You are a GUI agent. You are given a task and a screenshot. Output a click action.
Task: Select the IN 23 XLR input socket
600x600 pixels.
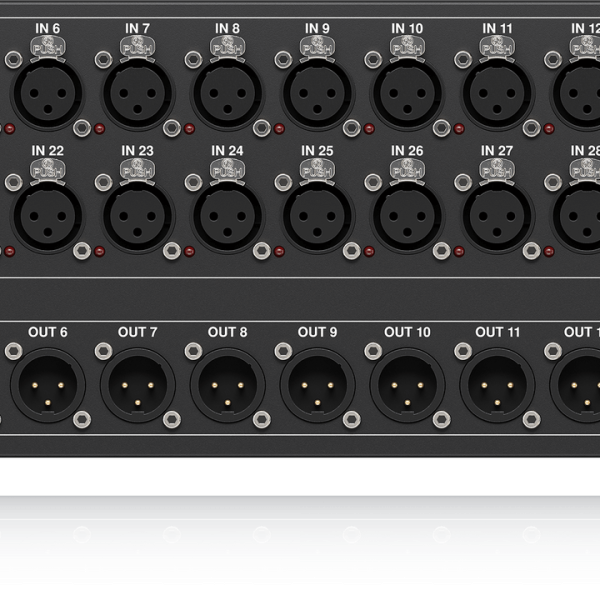coord(138,217)
